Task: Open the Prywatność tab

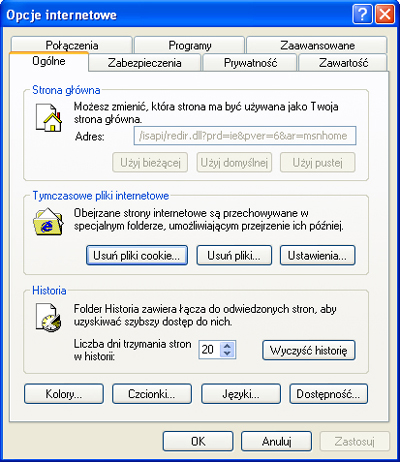Action: click(x=250, y=63)
